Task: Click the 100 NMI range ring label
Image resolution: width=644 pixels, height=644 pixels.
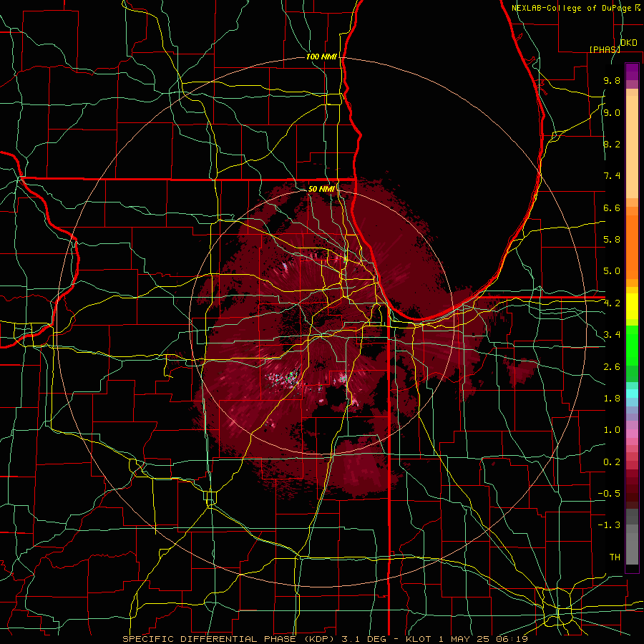Action: 321,57
